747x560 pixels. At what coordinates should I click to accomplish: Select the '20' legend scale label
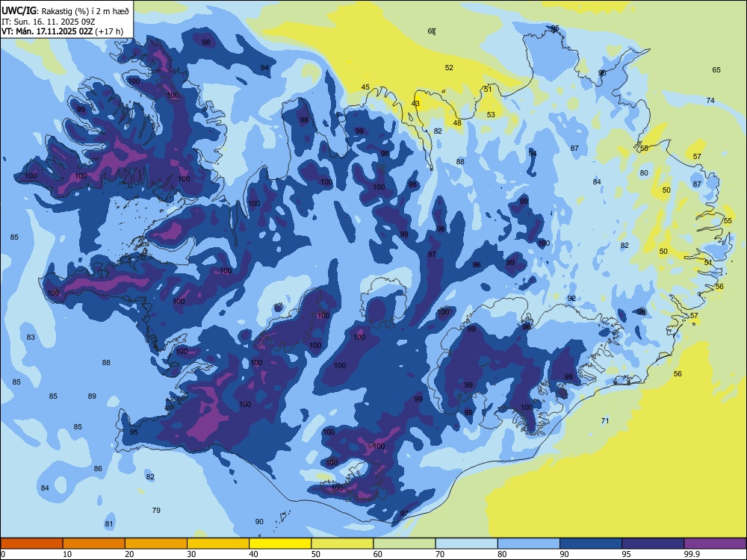click(129, 554)
